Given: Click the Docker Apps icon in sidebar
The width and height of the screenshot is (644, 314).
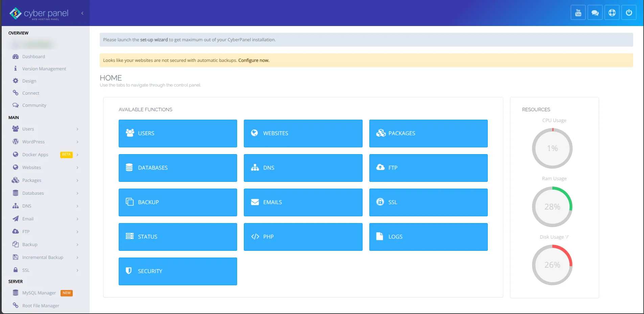Looking at the screenshot, I should [16, 154].
